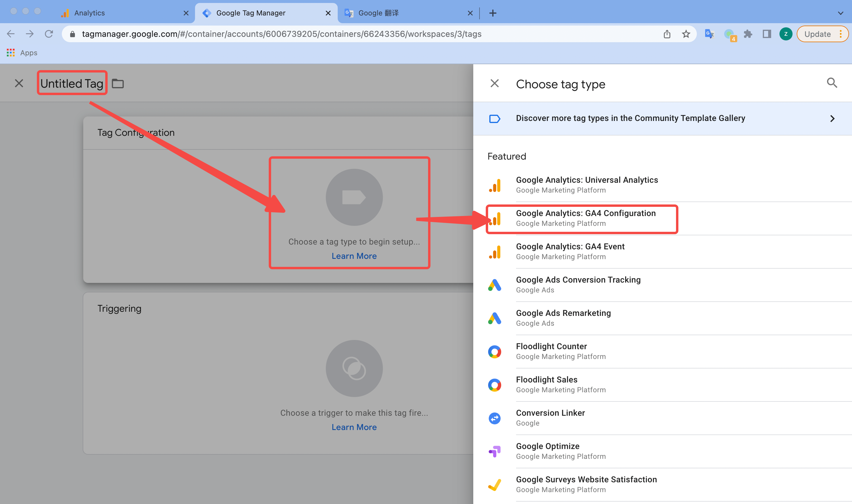Screen dimensions: 852x504
Task: Open Learn More link under Triggering
Action: click(x=354, y=427)
